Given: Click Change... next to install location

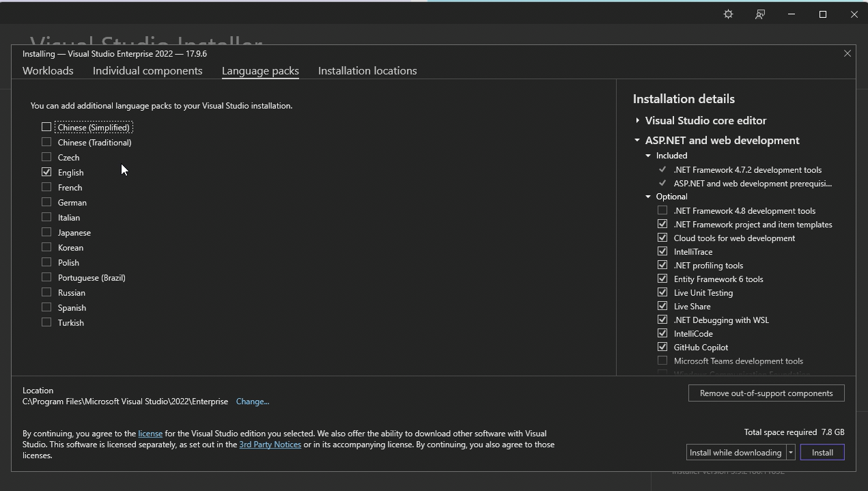Looking at the screenshot, I should (253, 402).
